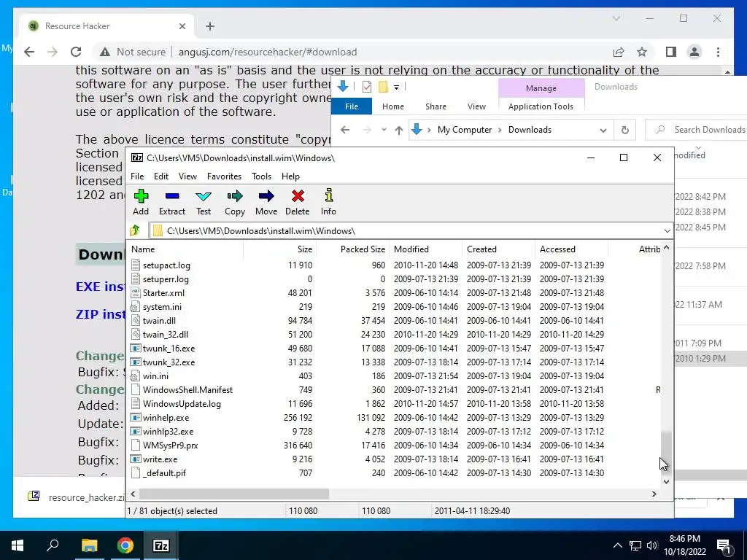This screenshot has height=560, width=747.
Task: Open the 7-Zip Tools menu
Action: (261, 176)
